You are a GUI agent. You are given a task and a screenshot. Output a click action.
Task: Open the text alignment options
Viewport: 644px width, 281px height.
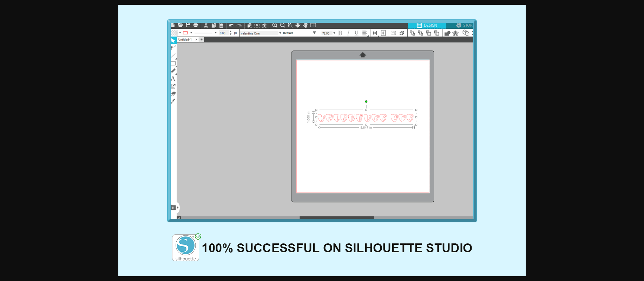pos(365,33)
